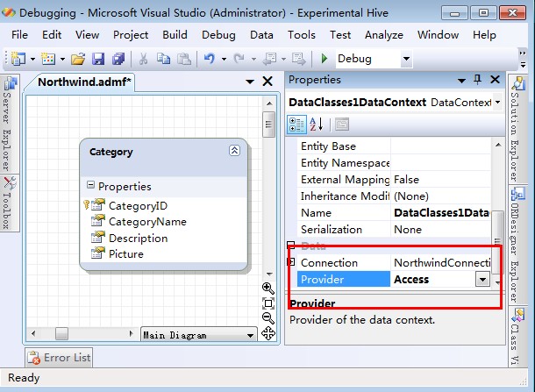Open the Error List tab

pyautogui.click(x=59, y=358)
